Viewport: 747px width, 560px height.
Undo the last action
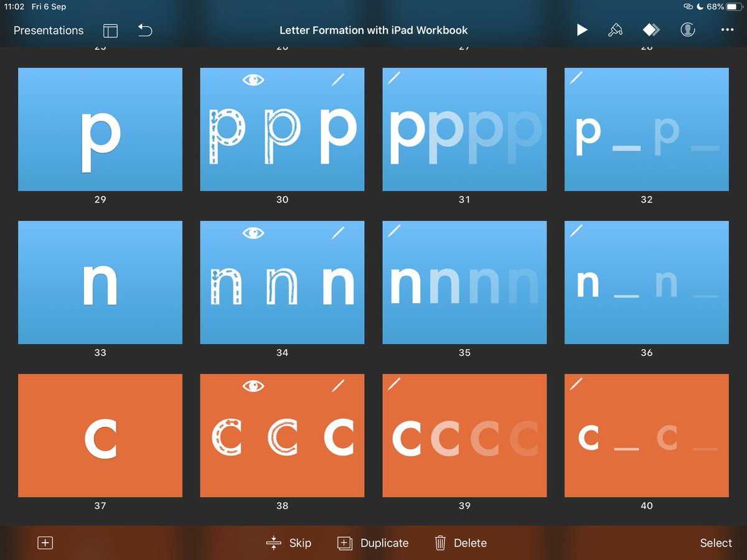145,30
